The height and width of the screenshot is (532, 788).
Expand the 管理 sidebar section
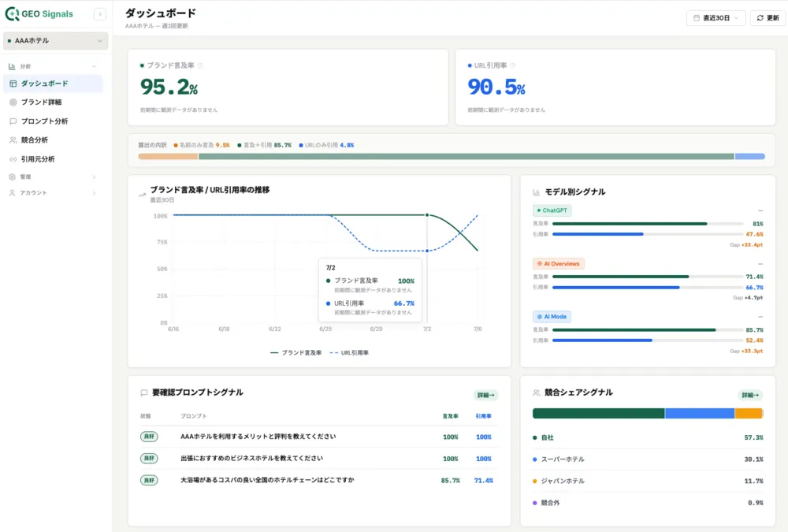coord(53,177)
